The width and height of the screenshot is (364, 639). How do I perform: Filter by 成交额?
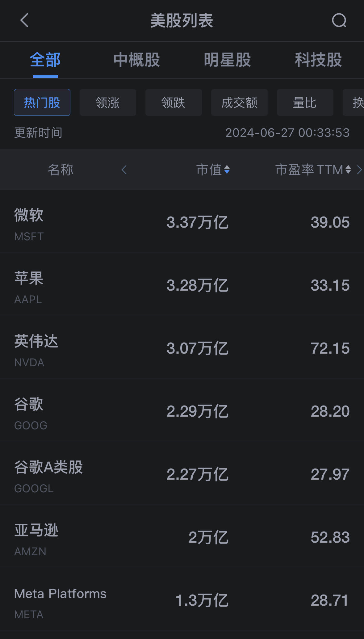point(239,103)
